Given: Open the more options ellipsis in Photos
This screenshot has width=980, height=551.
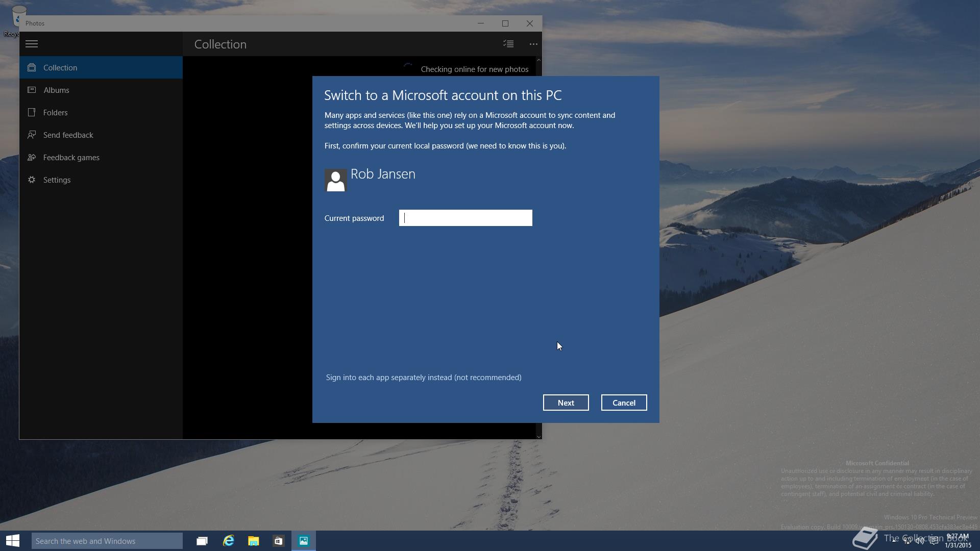Looking at the screenshot, I should [x=533, y=44].
